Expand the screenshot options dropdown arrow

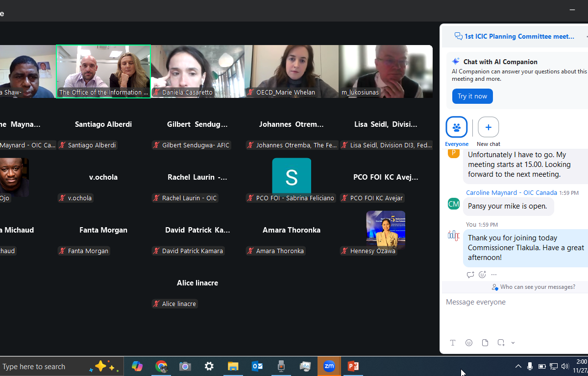tap(513, 343)
